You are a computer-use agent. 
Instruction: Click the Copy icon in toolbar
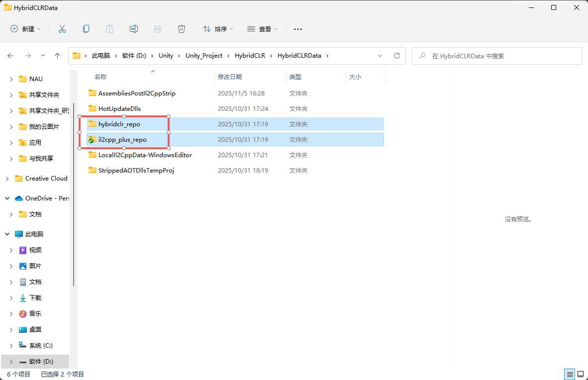tap(86, 29)
